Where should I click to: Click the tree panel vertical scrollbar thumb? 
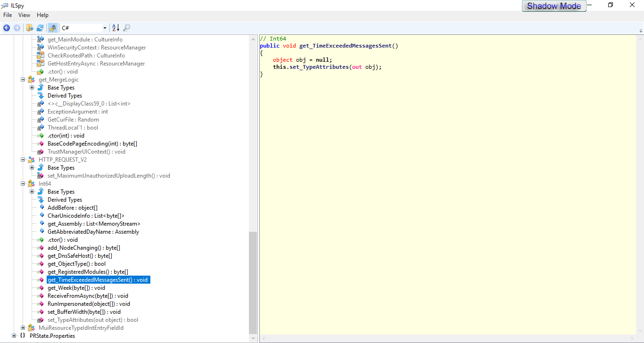click(x=253, y=282)
